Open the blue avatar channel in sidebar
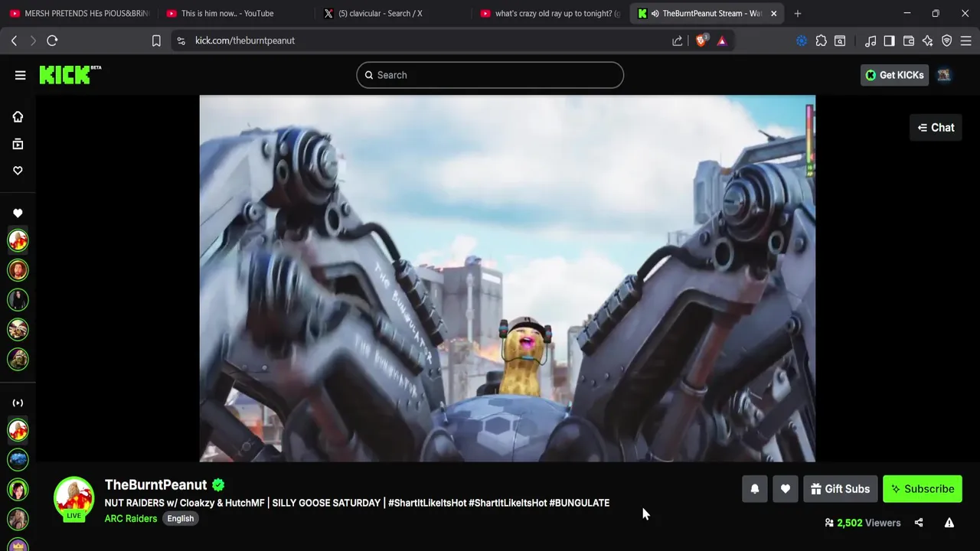 pyautogui.click(x=18, y=459)
